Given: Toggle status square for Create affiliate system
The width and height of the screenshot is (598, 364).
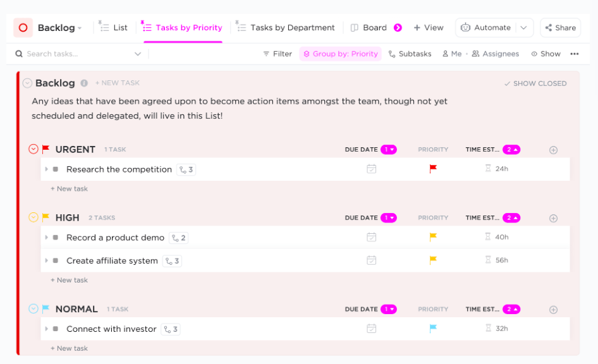Looking at the screenshot, I should pyautogui.click(x=56, y=261).
